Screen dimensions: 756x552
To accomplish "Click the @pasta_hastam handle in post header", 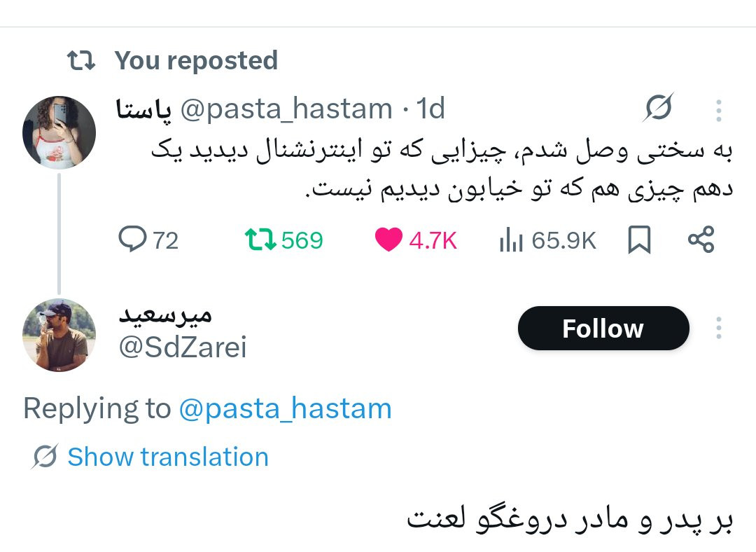I will click(x=286, y=109).
